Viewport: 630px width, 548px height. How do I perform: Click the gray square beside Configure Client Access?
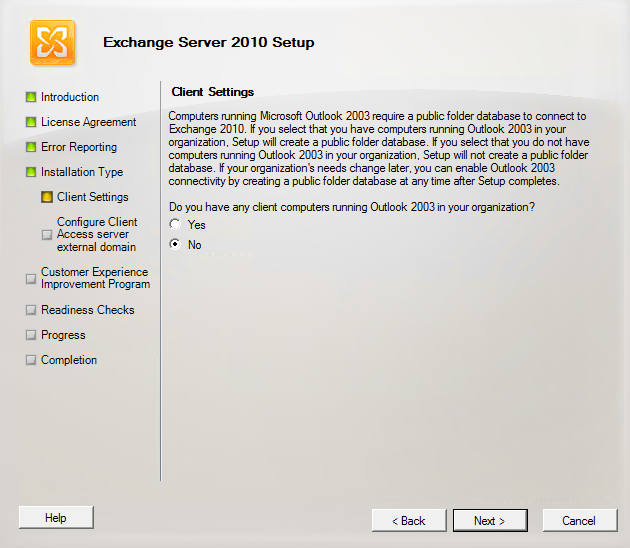(47, 235)
